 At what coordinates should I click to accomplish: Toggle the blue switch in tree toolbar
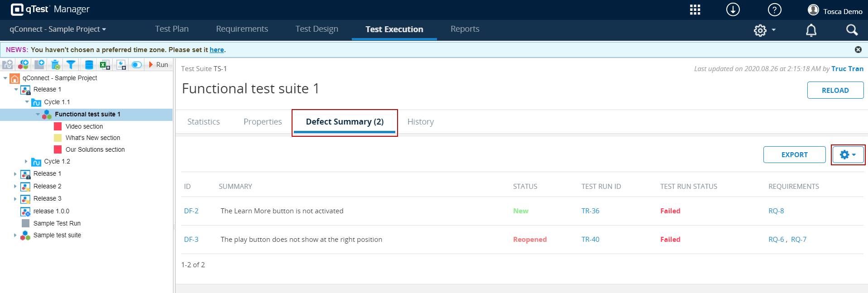coord(136,65)
